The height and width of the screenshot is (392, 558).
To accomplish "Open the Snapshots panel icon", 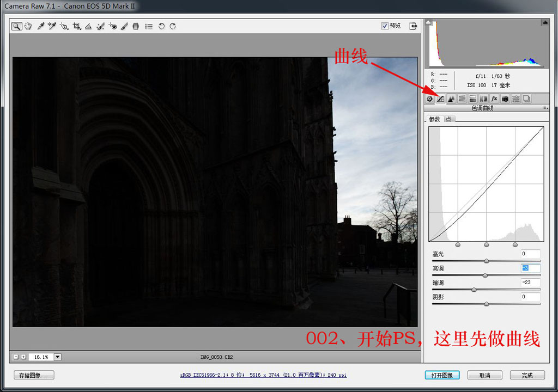I will pyautogui.click(x=527, y=99).
